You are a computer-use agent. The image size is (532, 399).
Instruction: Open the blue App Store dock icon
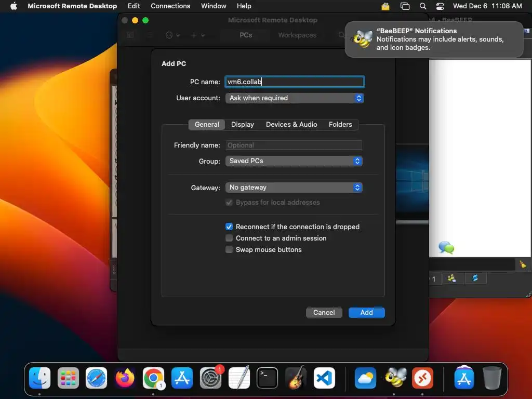(x=182, y=378)
